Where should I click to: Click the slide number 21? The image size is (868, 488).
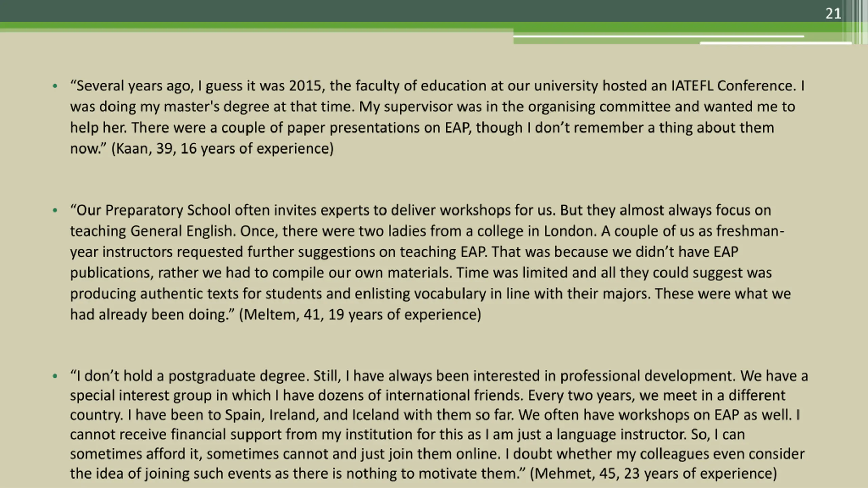[x=833, y=14]
